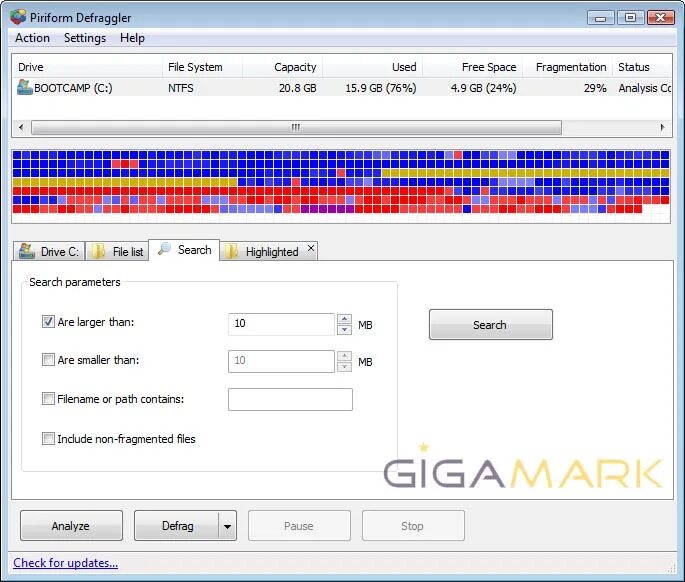Image resolution: width=685 pixels, height=582 pixels.
Task: Click the 4.9 GB (24%) free space value
Action: pos(483,88)
